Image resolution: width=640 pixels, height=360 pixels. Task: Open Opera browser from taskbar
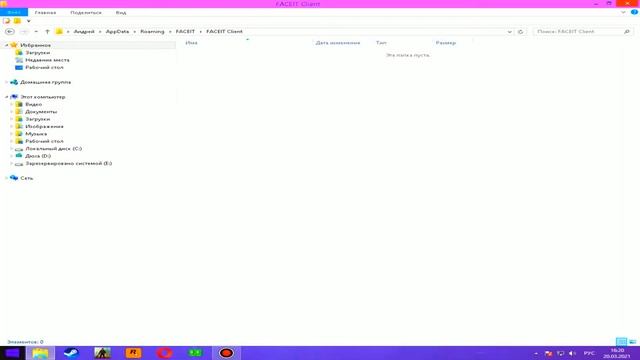(164, 353)
